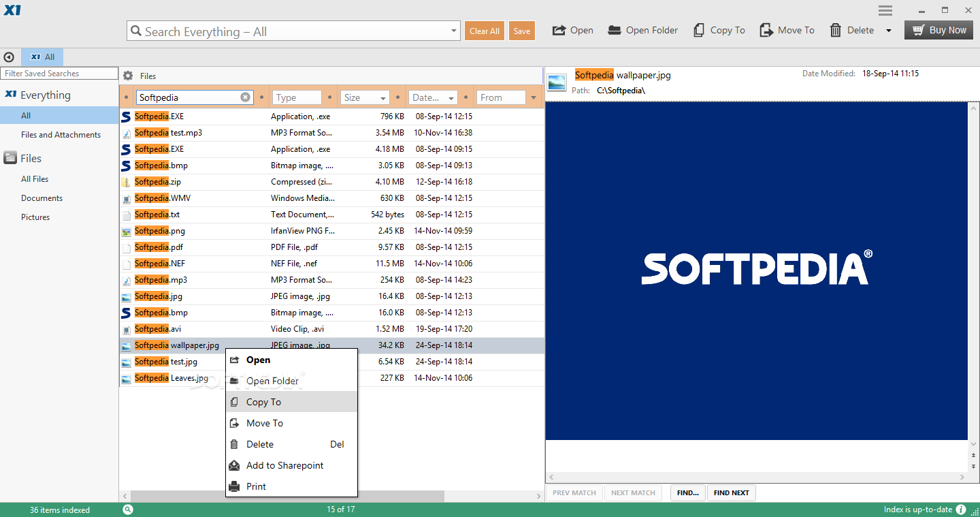Click the file list horizontal scrollbar
Viewport: 980px width, 517px height.
(x=287, y=497)
